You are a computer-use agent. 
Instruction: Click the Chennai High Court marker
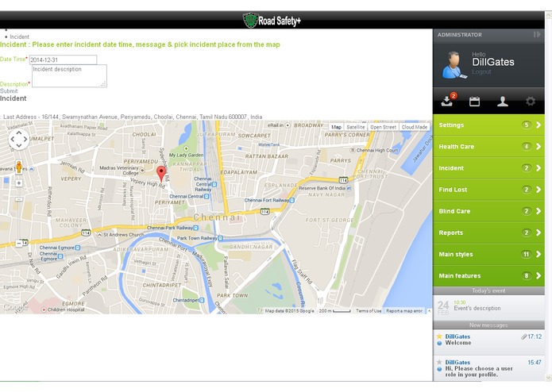pos(353,150)
